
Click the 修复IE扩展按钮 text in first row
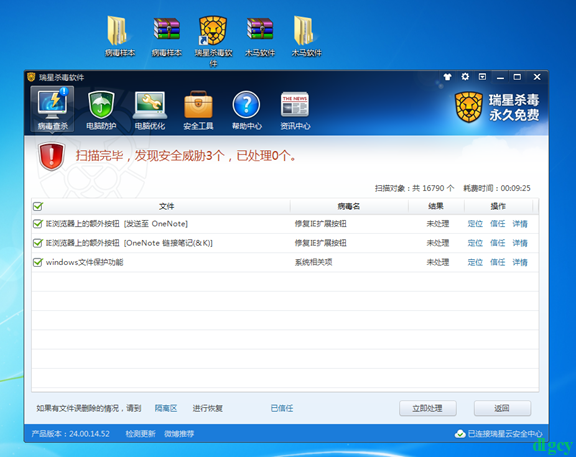320,224
